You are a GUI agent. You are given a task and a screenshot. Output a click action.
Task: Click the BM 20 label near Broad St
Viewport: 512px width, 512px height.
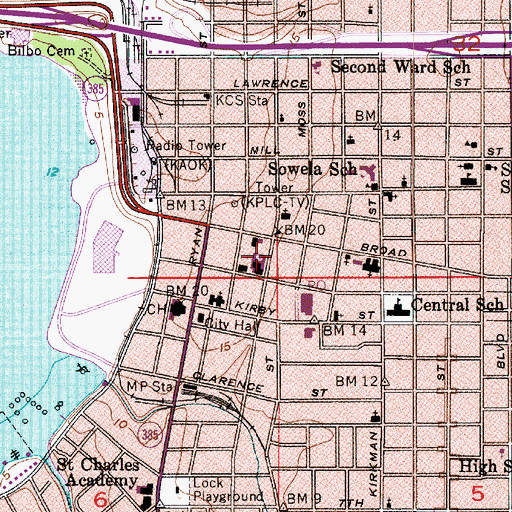(x=305, y=230)
